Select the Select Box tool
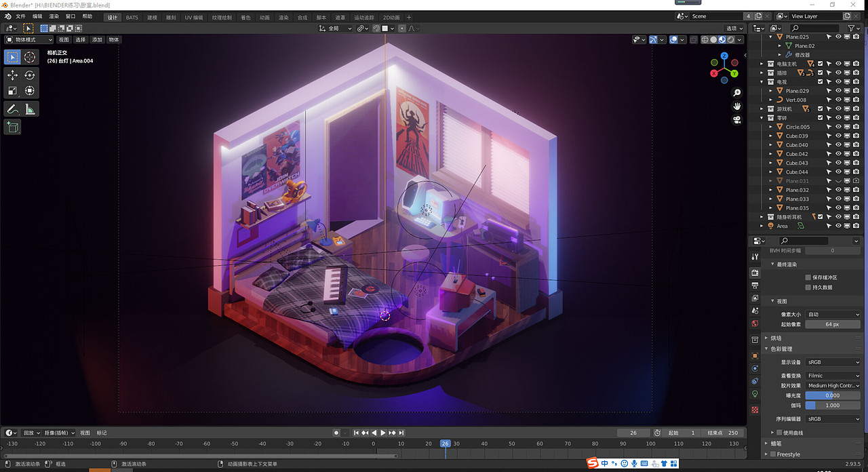 point(12,57)
